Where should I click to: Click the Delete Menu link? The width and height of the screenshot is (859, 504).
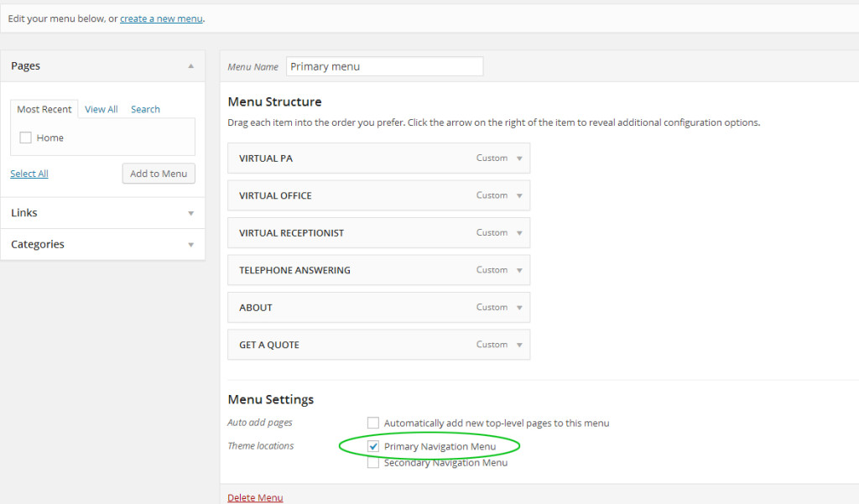[255, 497]
